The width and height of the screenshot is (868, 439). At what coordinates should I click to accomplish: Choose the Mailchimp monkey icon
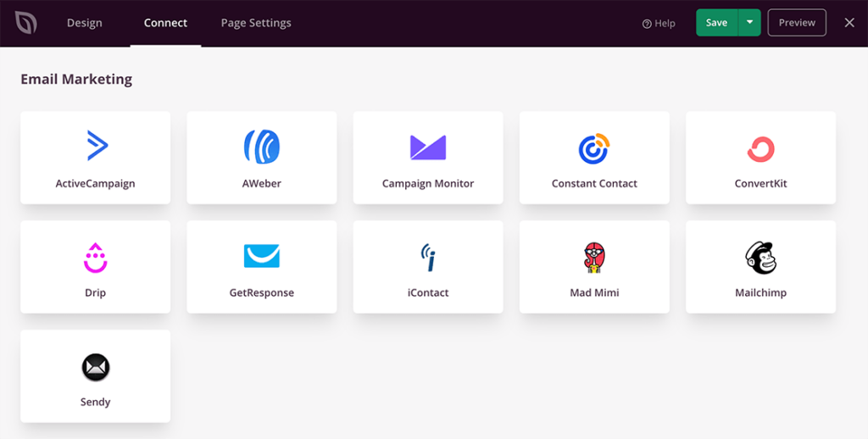(x=760, y=258)
